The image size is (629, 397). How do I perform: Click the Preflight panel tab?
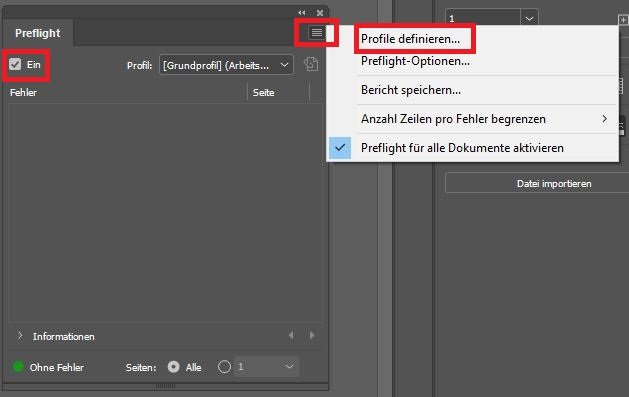click(x=38, y=33)
